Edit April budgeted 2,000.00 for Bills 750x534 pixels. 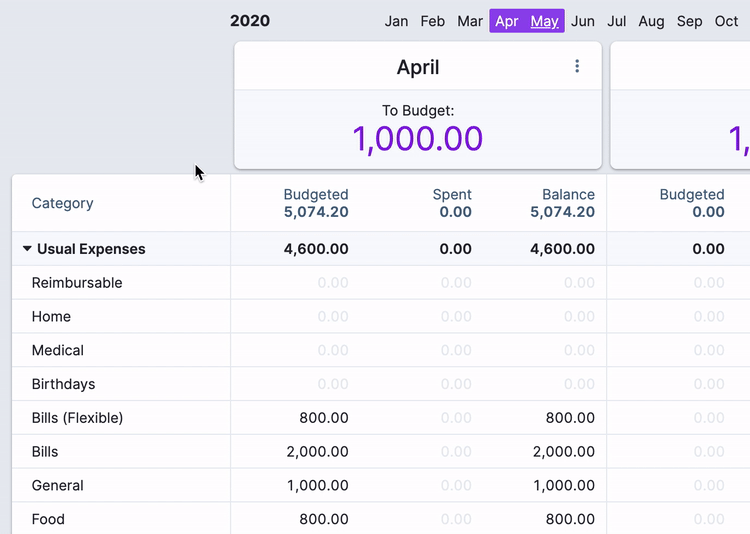[x=317, y=452]
